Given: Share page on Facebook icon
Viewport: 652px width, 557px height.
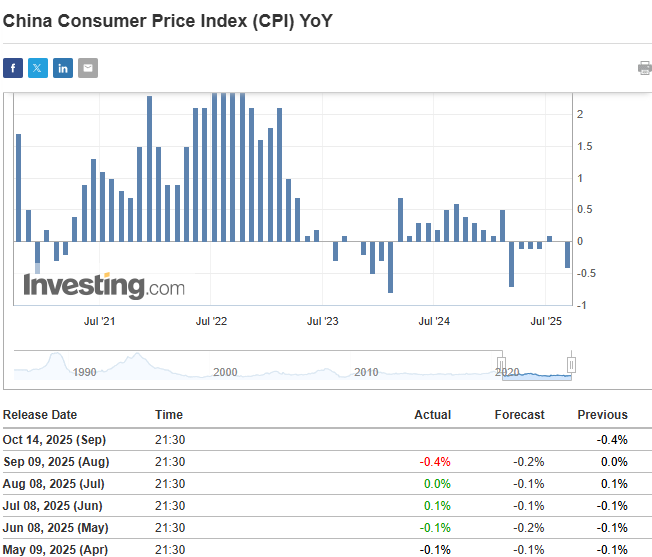Looking at the screenshot, I should pos(13,68).
